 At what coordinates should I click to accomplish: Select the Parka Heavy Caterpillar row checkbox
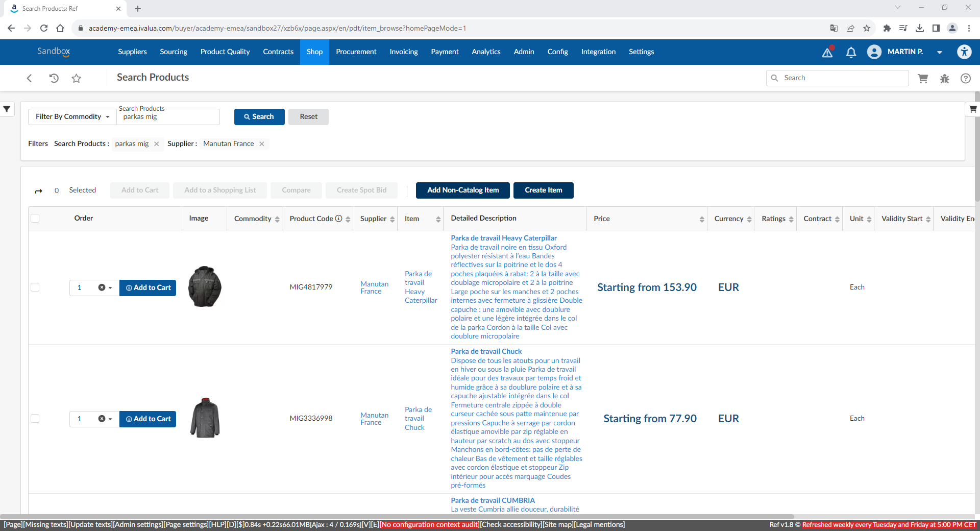click(35, 287)
